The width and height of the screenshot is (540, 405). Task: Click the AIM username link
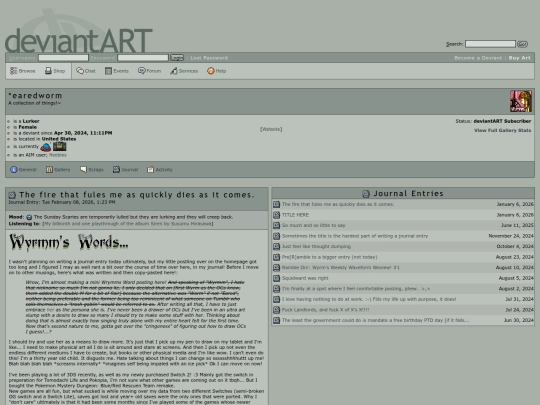[58, 155]
